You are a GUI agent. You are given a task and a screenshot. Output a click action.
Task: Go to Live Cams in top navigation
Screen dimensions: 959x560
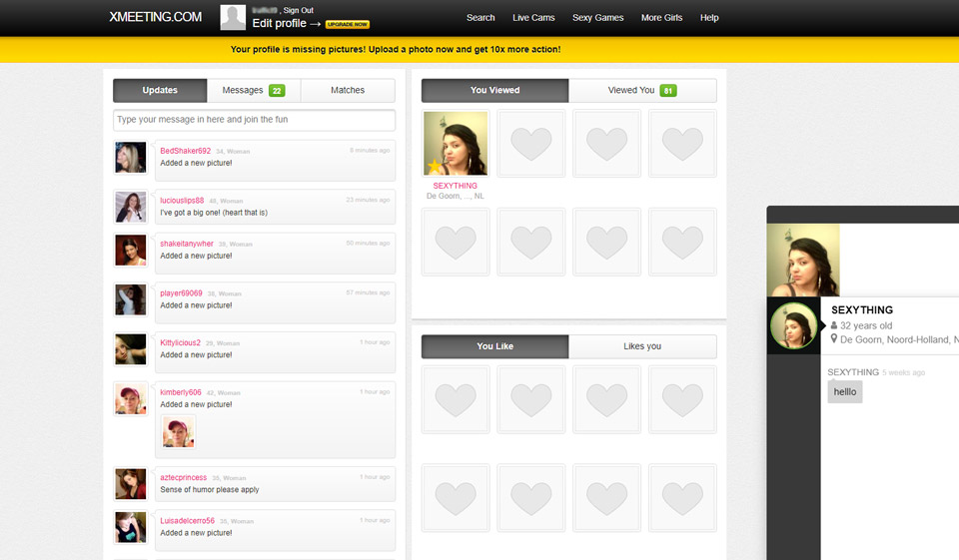[x=533, y=18]
